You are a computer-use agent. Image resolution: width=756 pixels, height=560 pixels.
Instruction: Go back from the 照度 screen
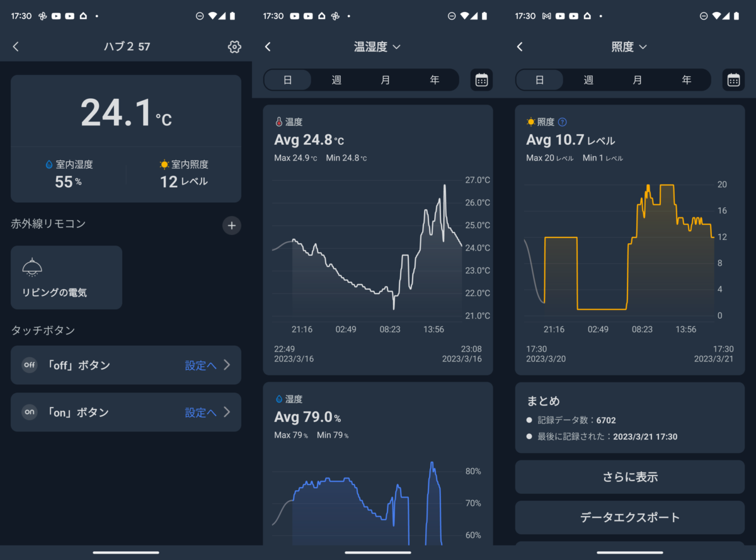(520, 47)
